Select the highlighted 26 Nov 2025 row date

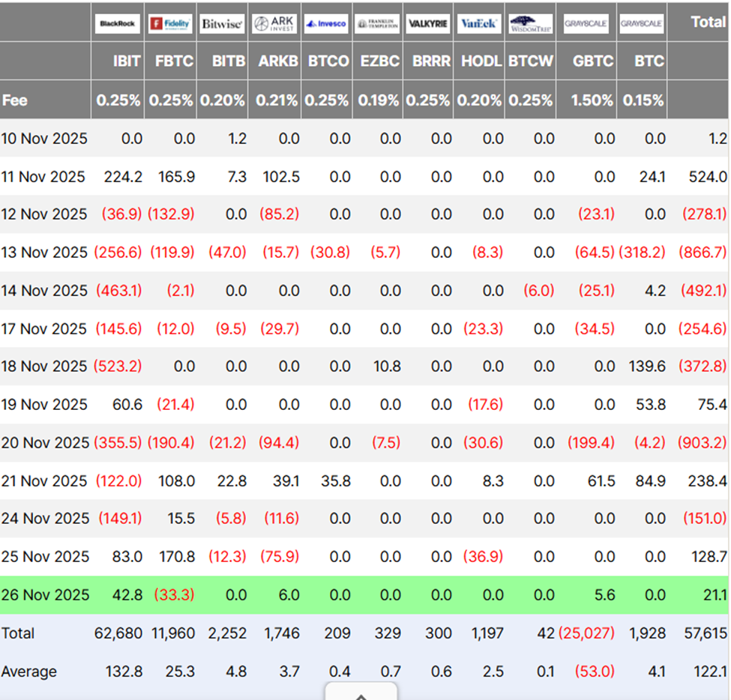point(45,595)
